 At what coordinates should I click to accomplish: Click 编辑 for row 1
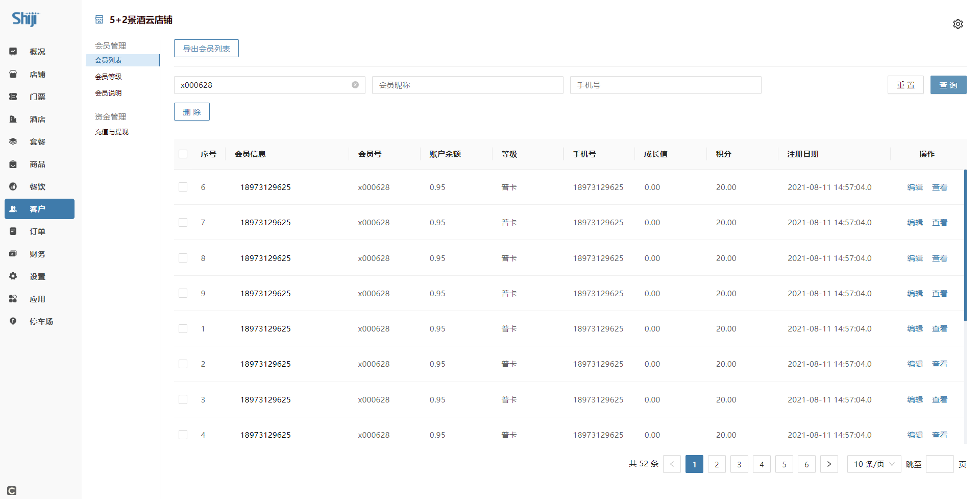(915, 328)
